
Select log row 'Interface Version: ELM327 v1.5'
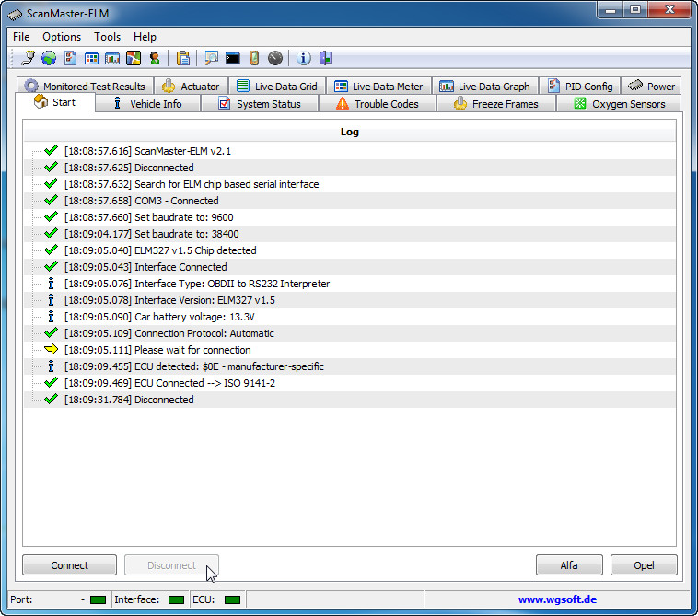click(x=349, y=300)
